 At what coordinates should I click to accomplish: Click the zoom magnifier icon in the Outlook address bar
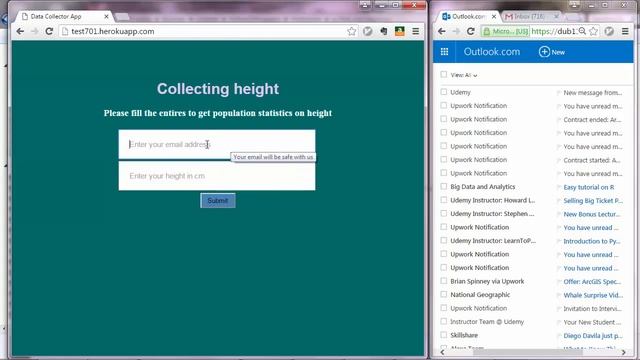582,31
